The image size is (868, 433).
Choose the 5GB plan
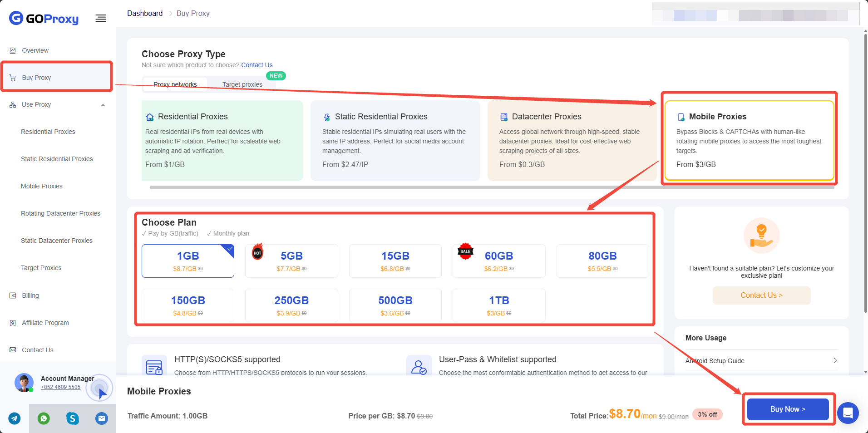[291, 261]
